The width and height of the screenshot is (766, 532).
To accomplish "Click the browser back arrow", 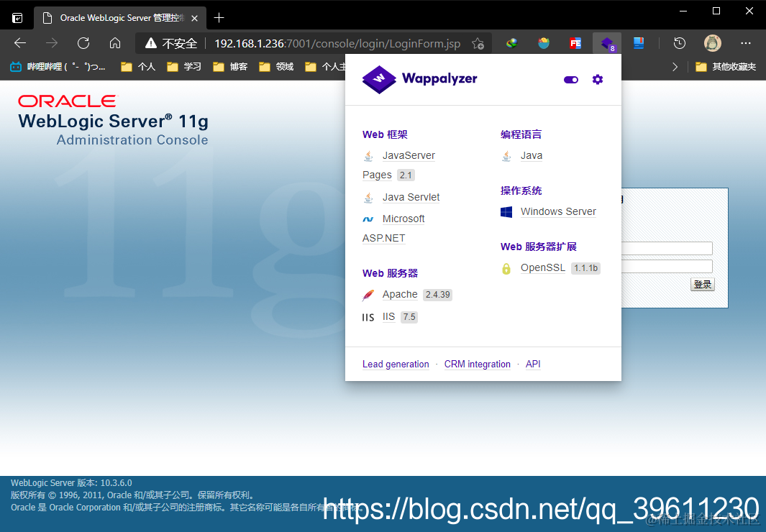I will coord(20,43).
